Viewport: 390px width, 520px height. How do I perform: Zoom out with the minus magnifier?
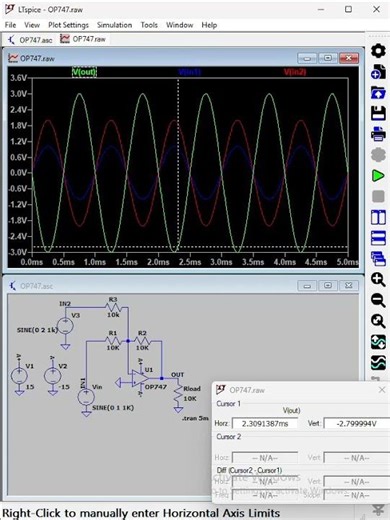point(378,300)
